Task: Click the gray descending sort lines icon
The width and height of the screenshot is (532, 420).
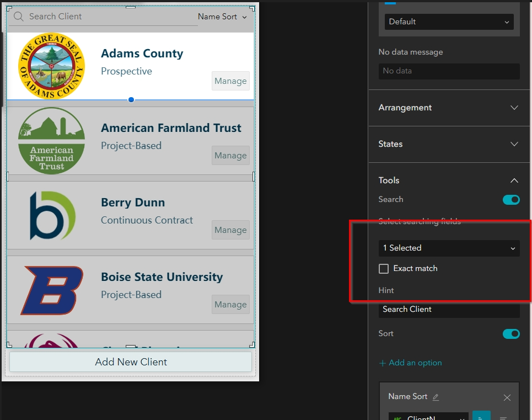Action: coord(503,417)
